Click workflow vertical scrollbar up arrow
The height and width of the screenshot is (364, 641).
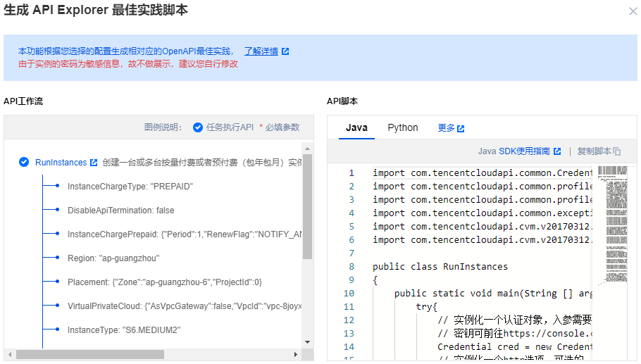pos(307,148)
